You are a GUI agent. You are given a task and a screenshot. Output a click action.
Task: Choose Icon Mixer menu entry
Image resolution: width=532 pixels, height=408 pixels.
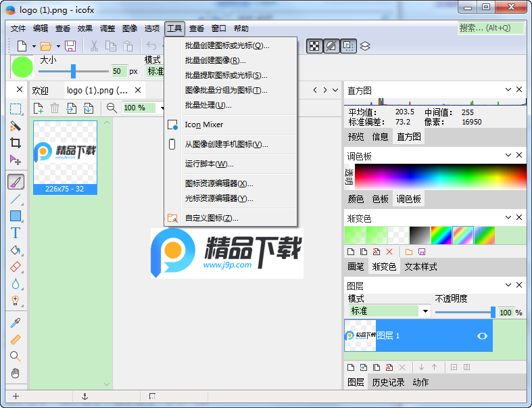(231, 124)
